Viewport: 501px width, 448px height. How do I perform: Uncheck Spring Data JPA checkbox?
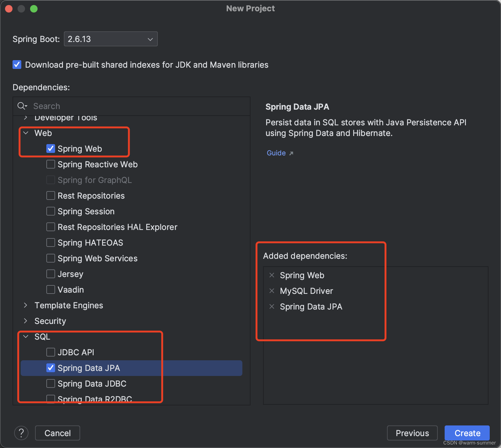click(51, 368)
